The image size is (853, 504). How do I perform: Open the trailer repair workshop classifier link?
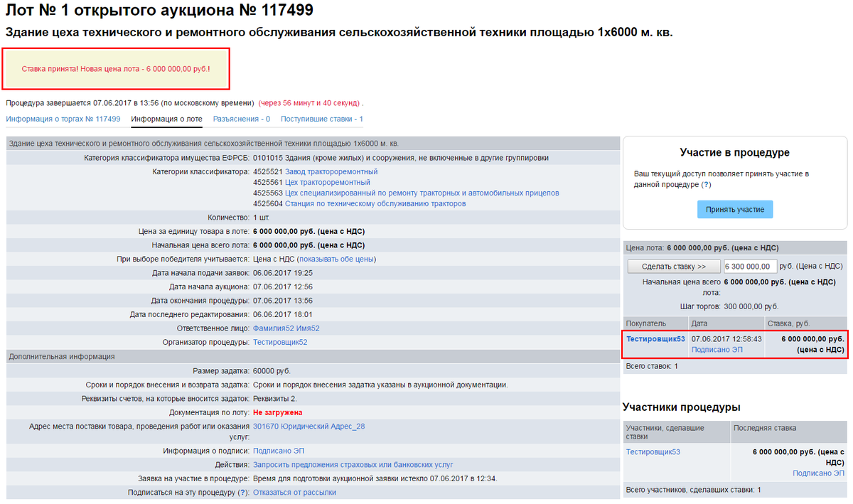pyautogui.click(x=422, y=193)
